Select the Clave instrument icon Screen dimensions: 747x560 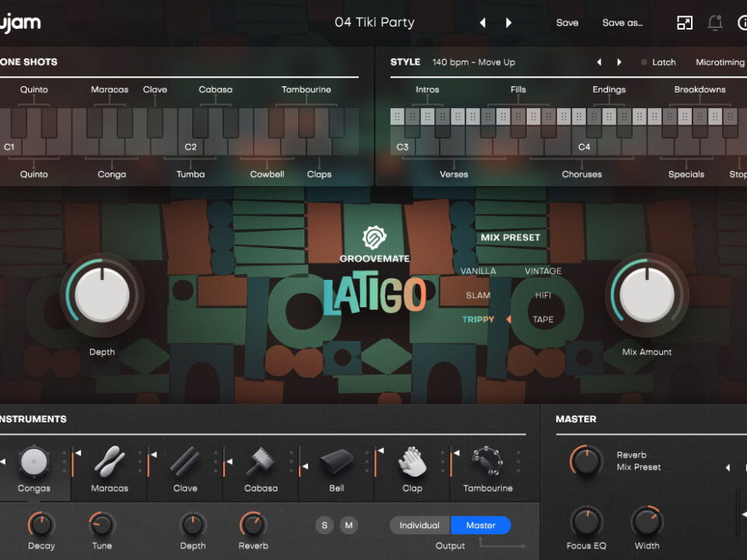[x=185, y=462]
